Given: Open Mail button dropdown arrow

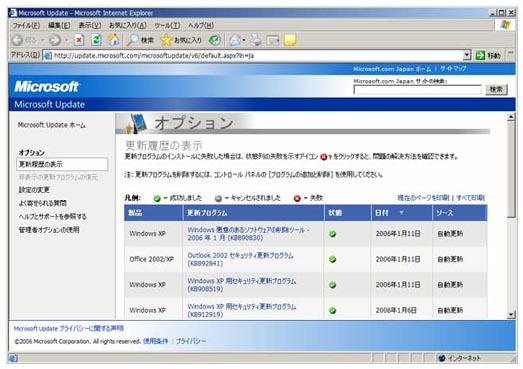Looking at the screenshot, I should pyautogui.click(x=244, y=40).
